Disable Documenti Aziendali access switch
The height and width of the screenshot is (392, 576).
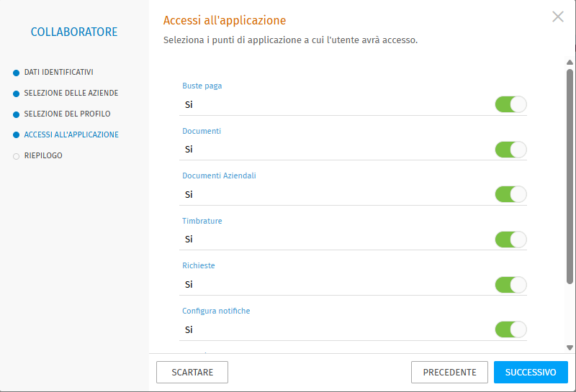[510, 194]
